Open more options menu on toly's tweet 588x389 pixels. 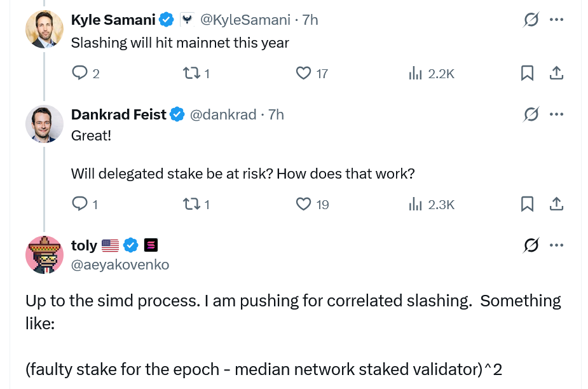(x=556, y=245)
